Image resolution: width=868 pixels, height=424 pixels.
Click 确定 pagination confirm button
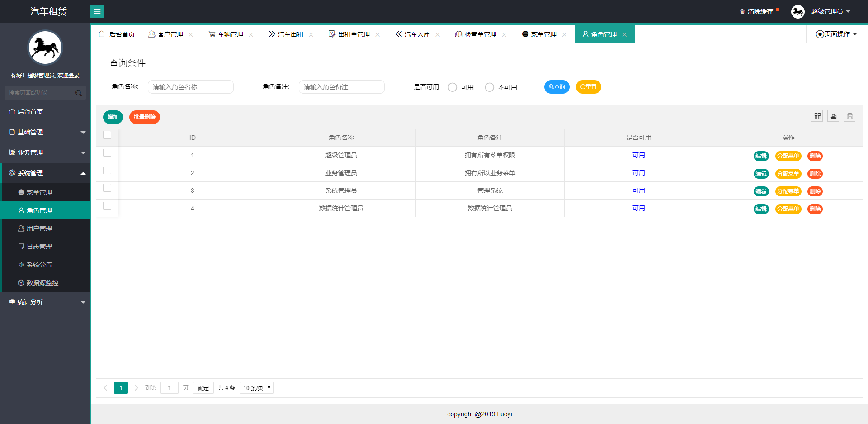tap(203, 388)
